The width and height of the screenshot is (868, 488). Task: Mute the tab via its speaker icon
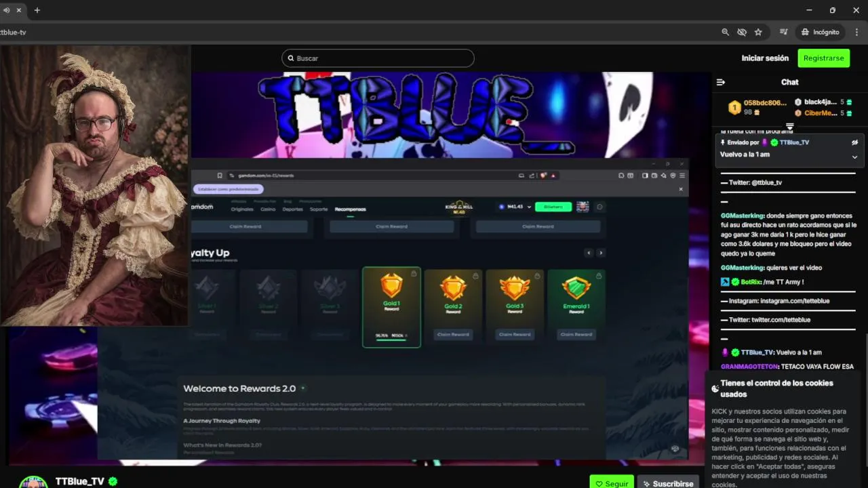[6, 10]
